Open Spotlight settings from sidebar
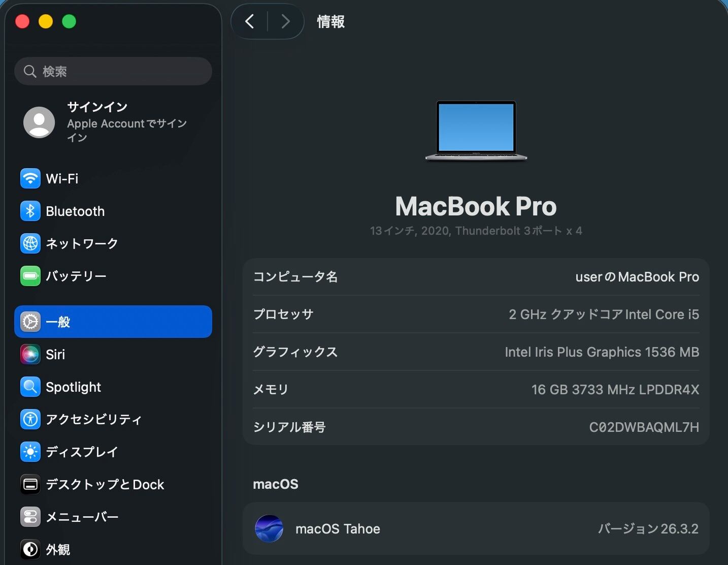Viewport: 728px width, 565px height. (113, 387)
